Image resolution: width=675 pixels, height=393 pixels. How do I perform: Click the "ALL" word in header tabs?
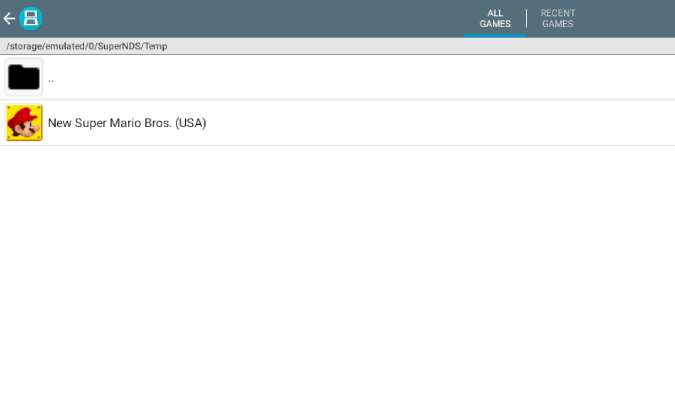(495, 13)
